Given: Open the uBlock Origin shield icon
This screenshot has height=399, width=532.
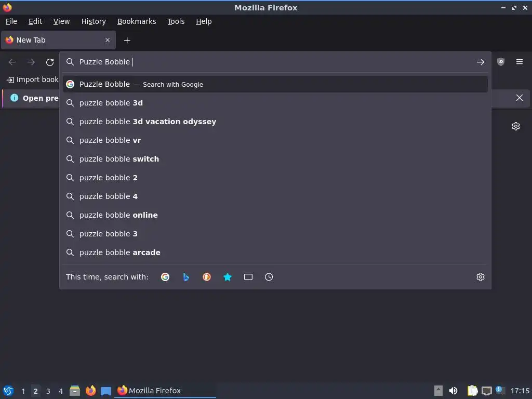Looking at the screenshot, I should coord(501,62).
